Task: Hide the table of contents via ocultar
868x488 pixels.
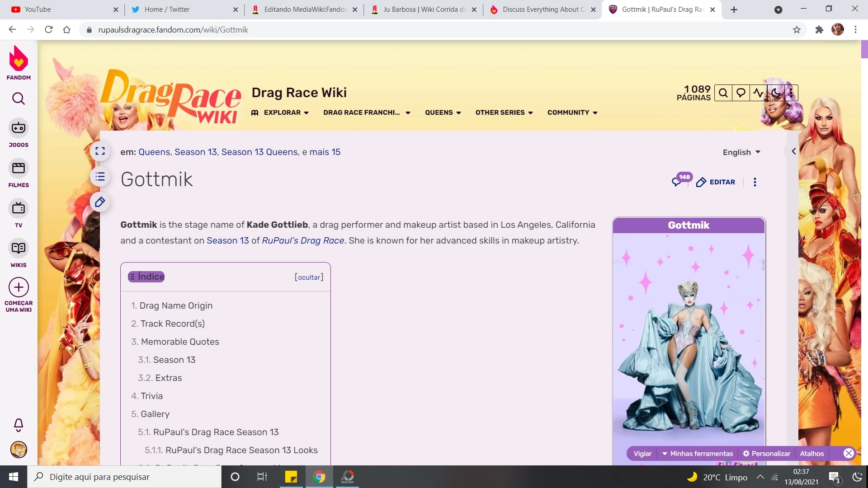Action: (x=309, y=277)
